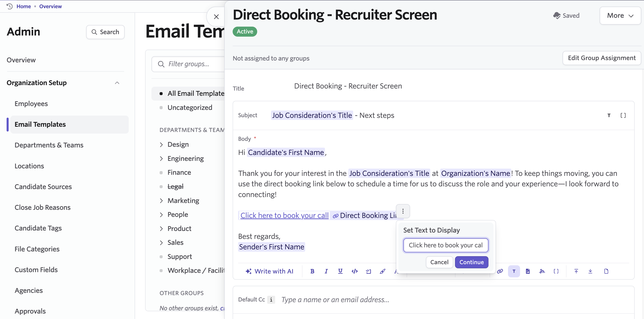Click the insert link icon in toolbar
The width and height of the screenshot is (644, 319).
(500, 271)
